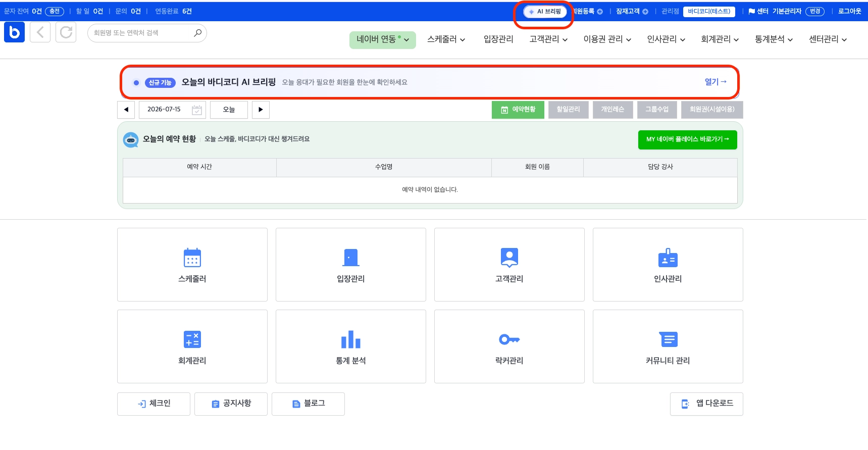Click the 할 일 0건 counter
The height and width of the screenshot is (450, 868).
pos(89,11)
